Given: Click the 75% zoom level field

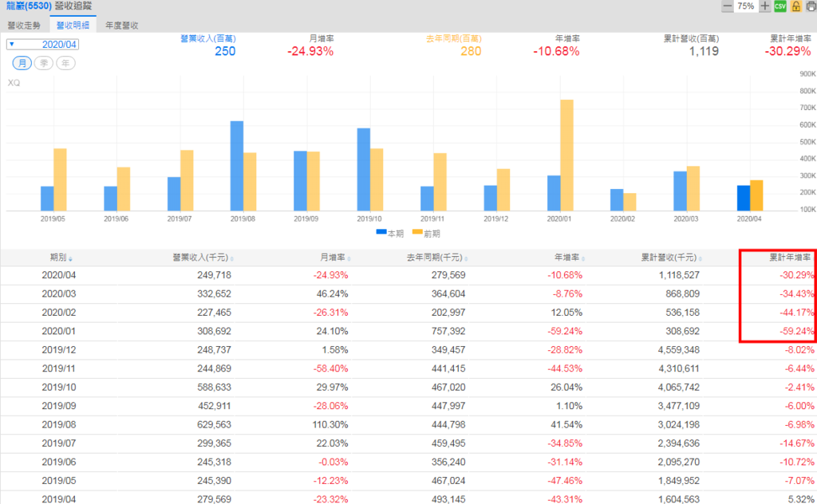Looking at the screenshot, I should (746, 6).
